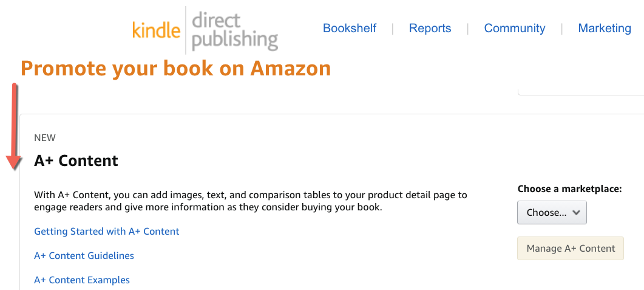View the A+ Content Examples link
Image resolution: width=644 pixels, height=290 pixels.
tap(82, 280)
